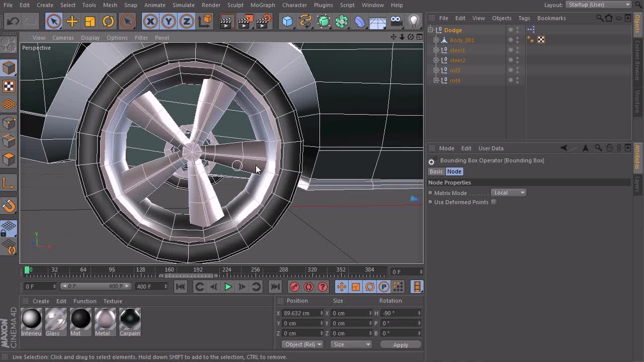The image size is (644, 362).
Task: Check Use Deformed Points checkbox
Action: coord(494,202)
